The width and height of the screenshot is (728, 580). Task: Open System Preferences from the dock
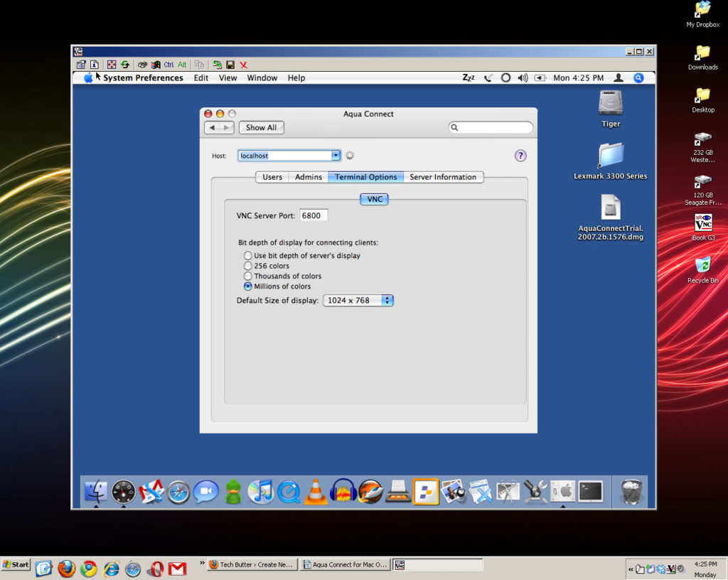[x=563, y=491]
